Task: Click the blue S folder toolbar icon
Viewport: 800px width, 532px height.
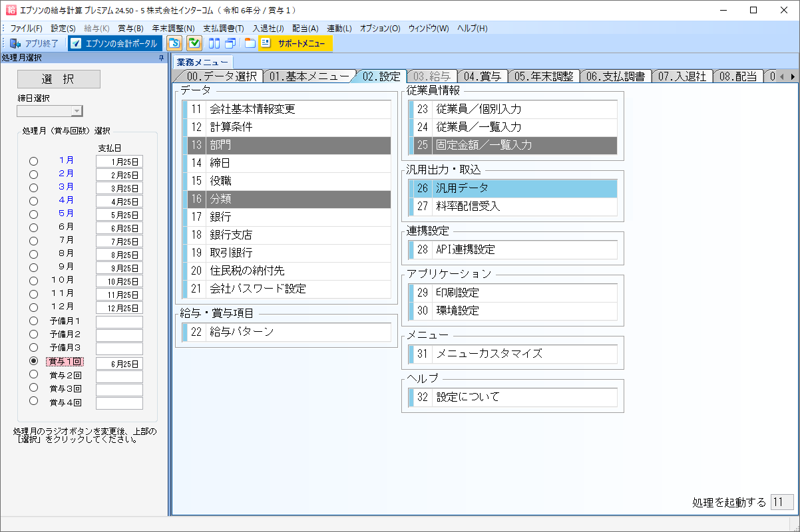Action: click(174, 44)
